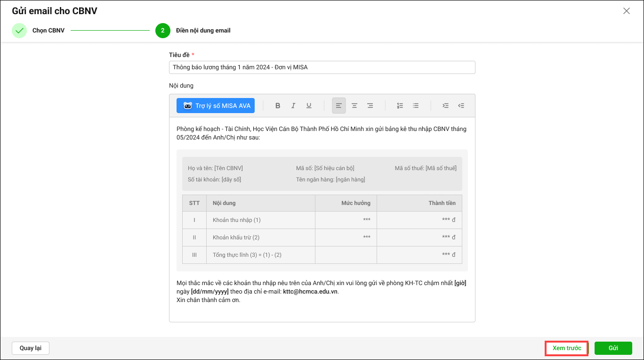Send the email with the Gửi button
This screenshot has width=644, height=360.
click(x=613, y=348)
